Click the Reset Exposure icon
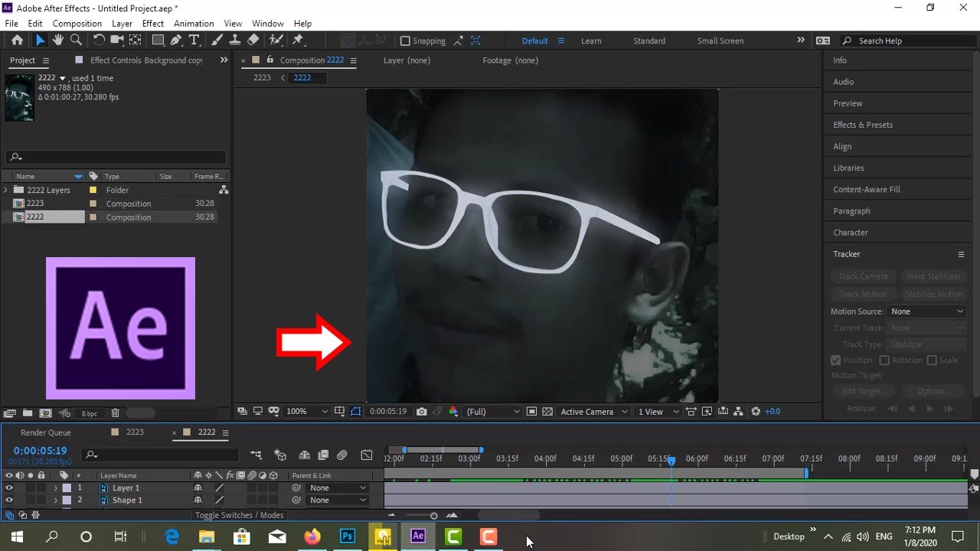The height and width of the screenshot is (551, 980). click(756, 412)
